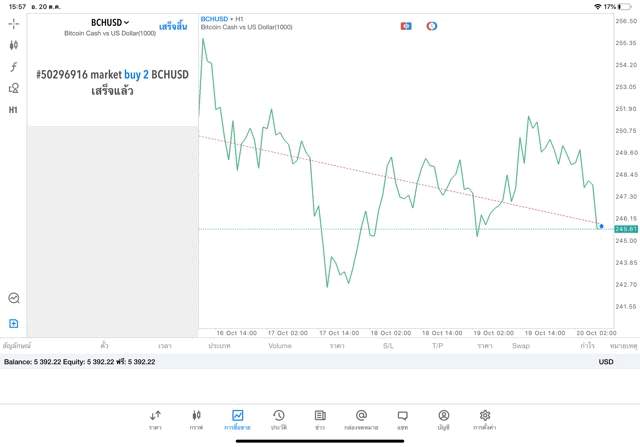
Task: Activate the crosshair cursor tool
Action: (x=13, y=24)
